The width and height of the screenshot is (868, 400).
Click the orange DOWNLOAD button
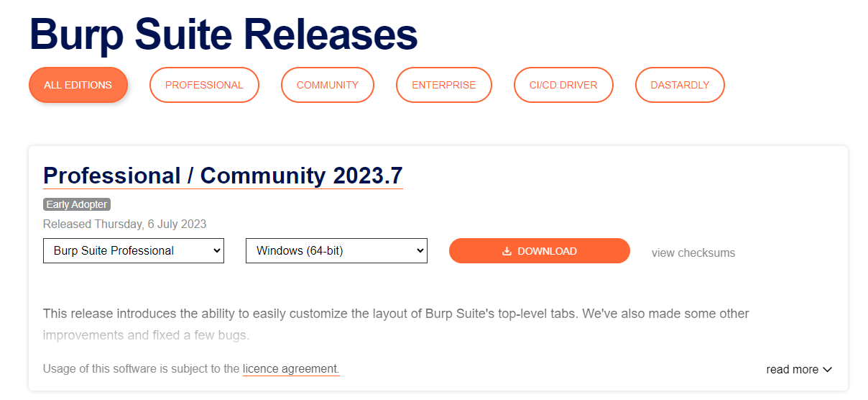[540, 251]
